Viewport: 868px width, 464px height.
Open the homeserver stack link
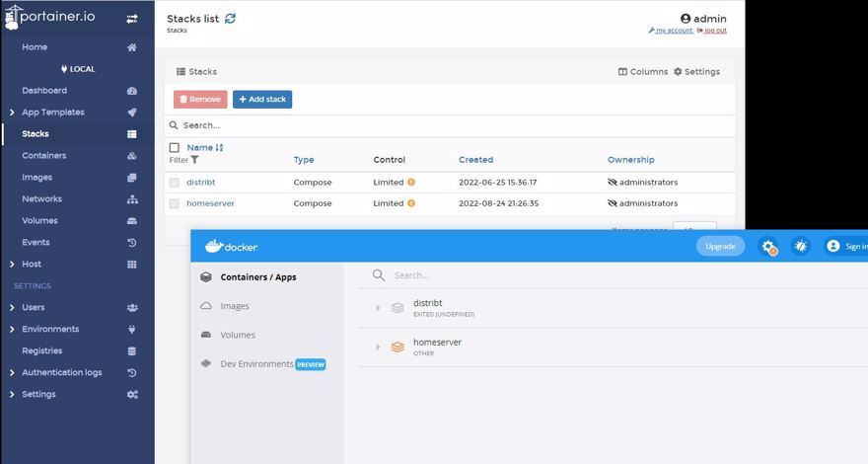point(210,203)
